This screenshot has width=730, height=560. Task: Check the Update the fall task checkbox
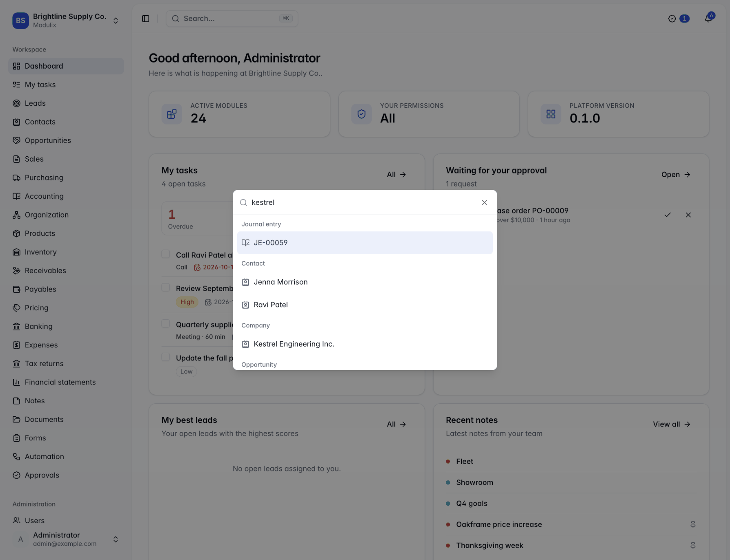point(166,357)
